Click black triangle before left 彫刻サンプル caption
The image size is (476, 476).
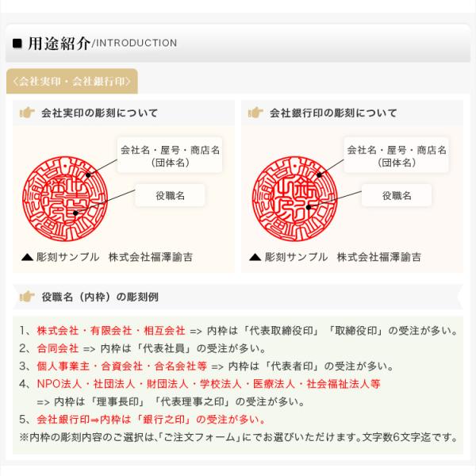click(x=27, y=257)
